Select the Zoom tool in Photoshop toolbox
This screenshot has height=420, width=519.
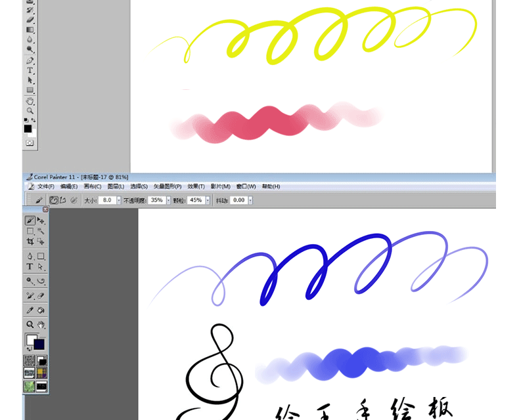pos(30,111)
